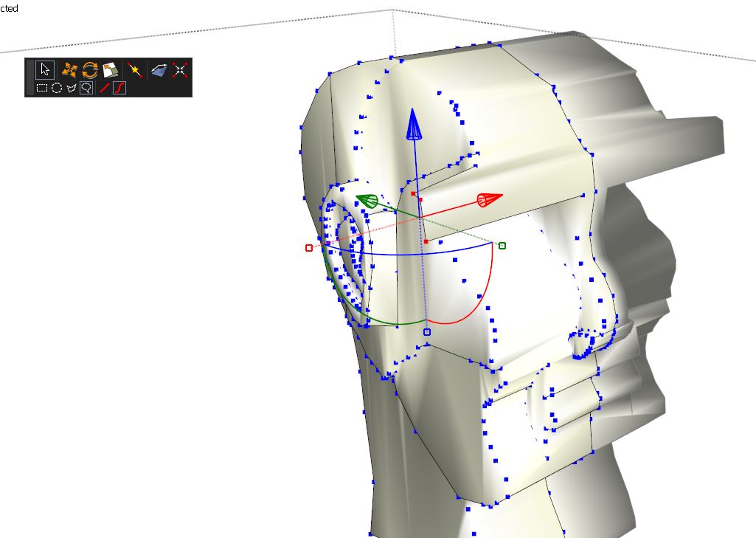756x538 pixels.
Task: Select the arrow pointer Select tool
Action: click(x=45, y=70)
